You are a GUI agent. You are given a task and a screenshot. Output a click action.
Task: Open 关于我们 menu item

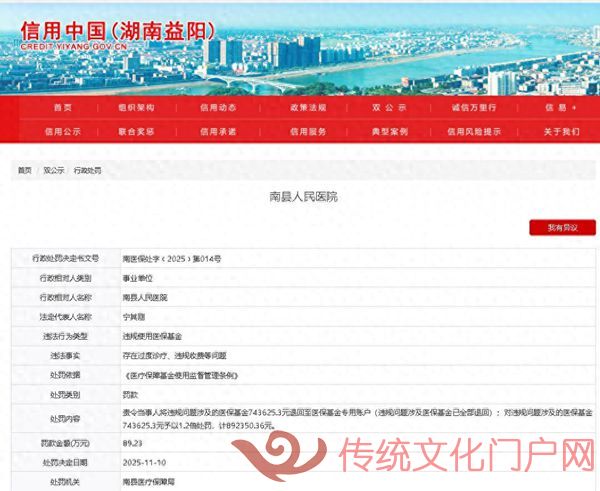561,132
